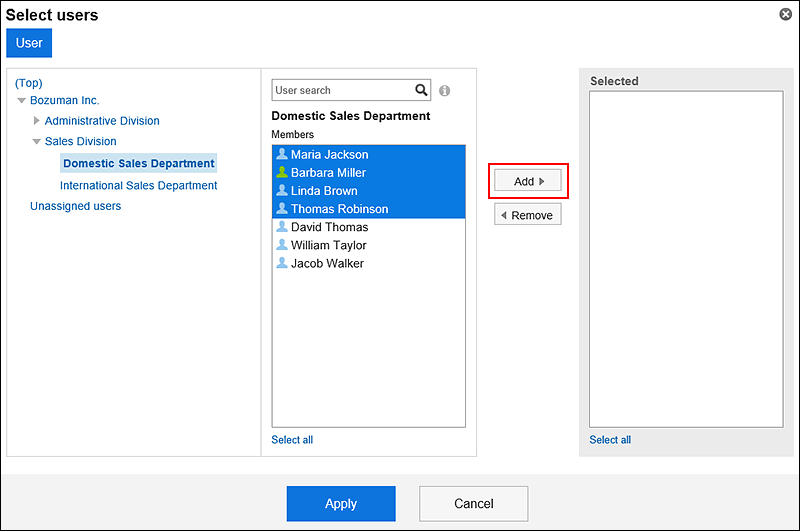Close the Select users dialog
This screenshot has height=531, width=800.
point(786,14)
